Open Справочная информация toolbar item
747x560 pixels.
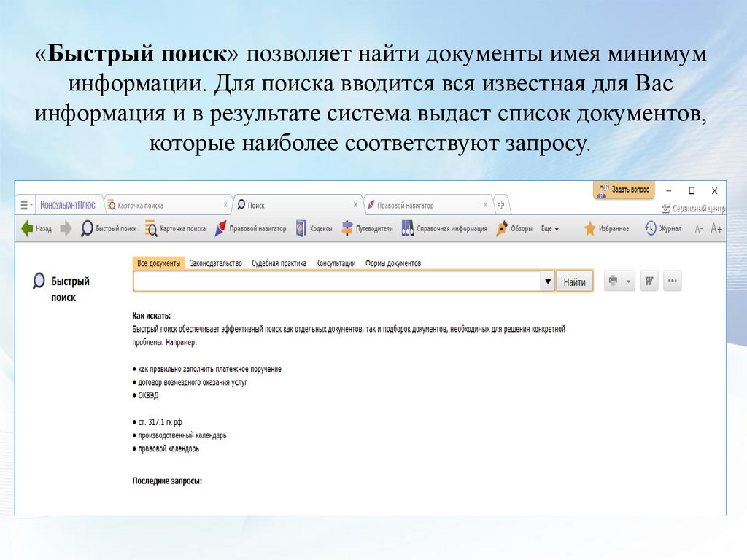[444, 228]
